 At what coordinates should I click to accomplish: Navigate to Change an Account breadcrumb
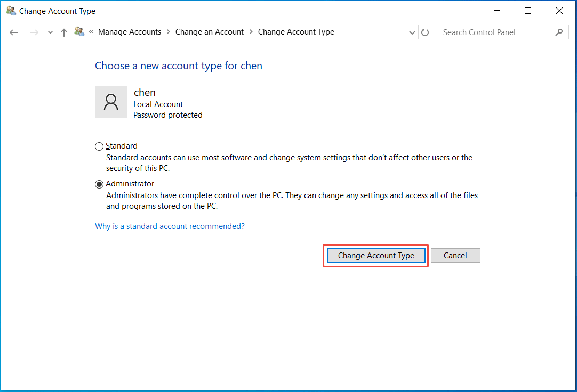[x=209, y=32]
